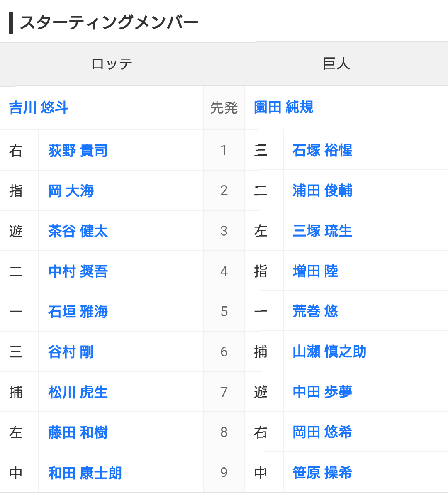Select second baseman 浦田 俊輔 link
Viewport: 448px width, 498px height.
[322, 190]
